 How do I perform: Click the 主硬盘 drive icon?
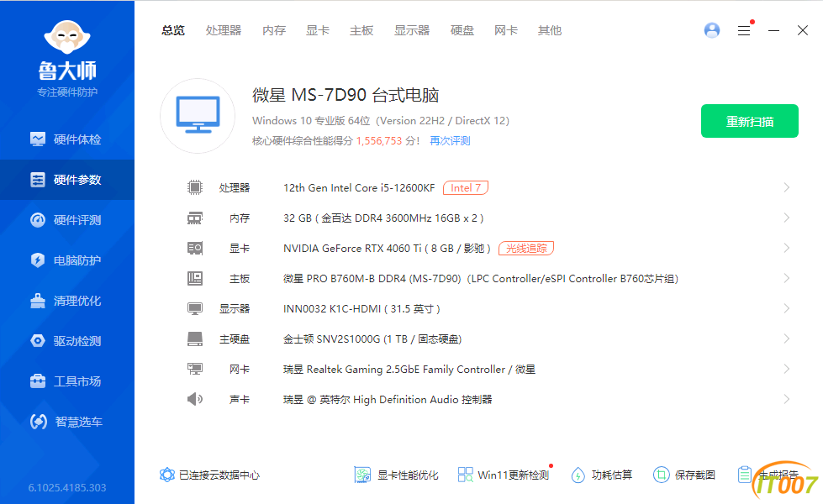(x=195, y=339)
